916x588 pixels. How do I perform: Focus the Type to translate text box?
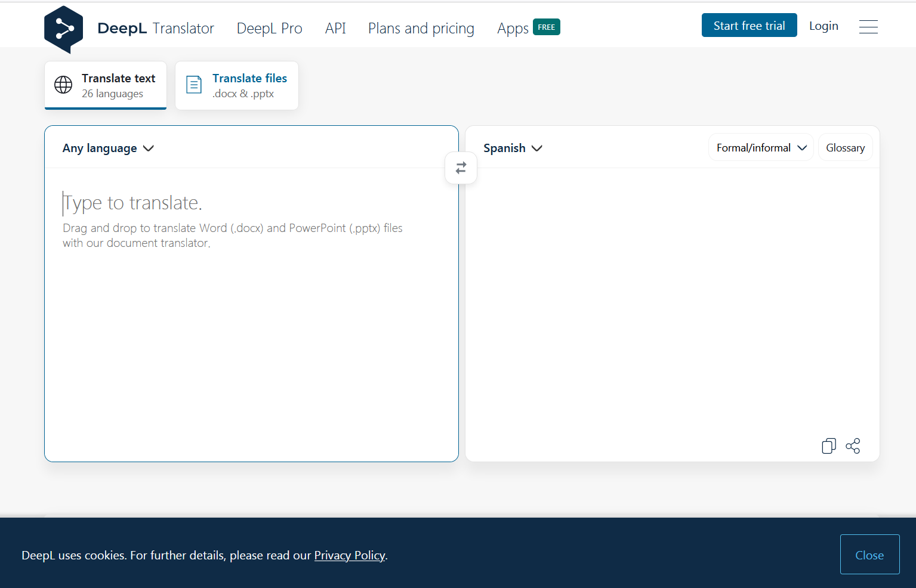(251, 315)
